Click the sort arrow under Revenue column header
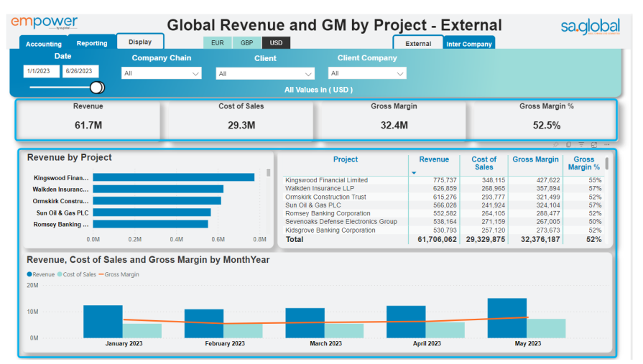643x364 pixels. [x=414, y=173]
